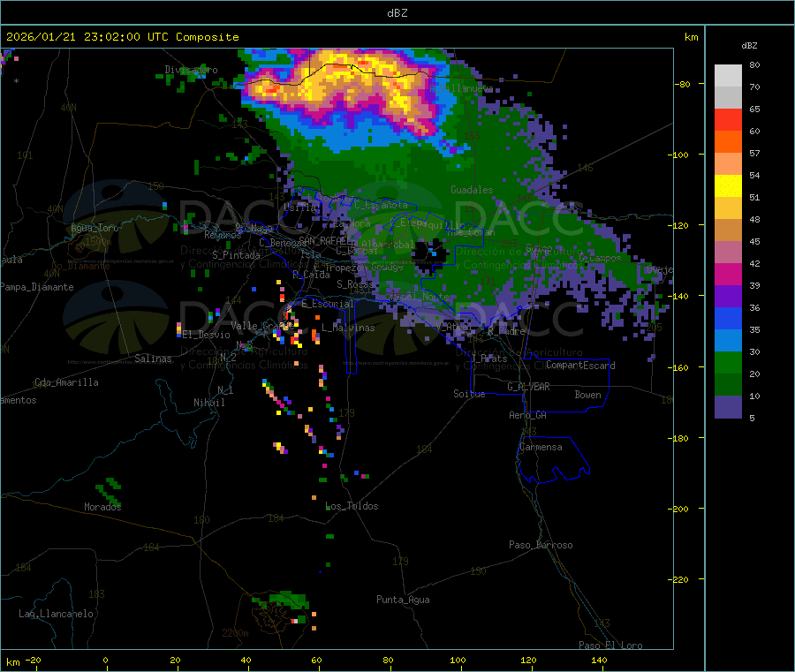Click the -160 km vertical axis tick label

point(680,367)
